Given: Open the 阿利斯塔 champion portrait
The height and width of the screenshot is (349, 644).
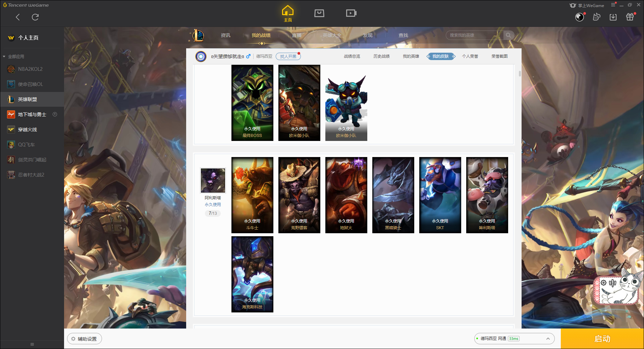Looking at the screenshot, I should tap(213, 180).
